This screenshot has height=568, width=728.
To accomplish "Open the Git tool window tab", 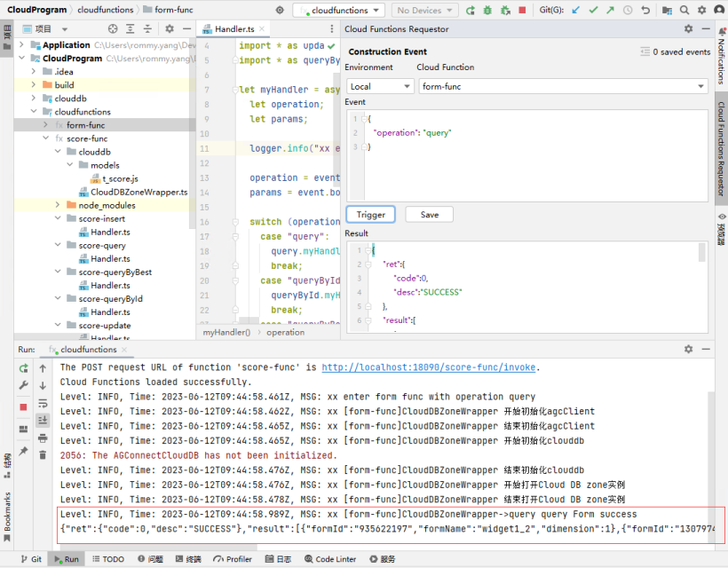I will point(32,559).
